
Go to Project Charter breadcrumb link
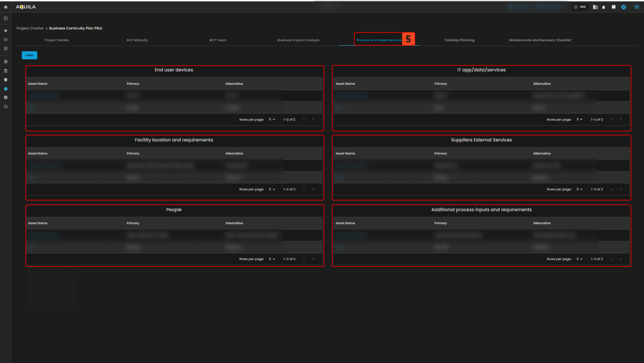30,28
